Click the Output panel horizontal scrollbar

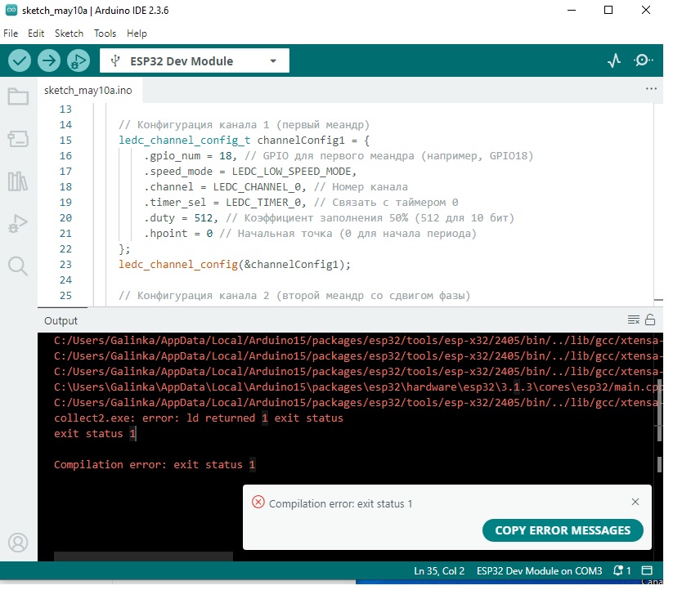point(143,556)
